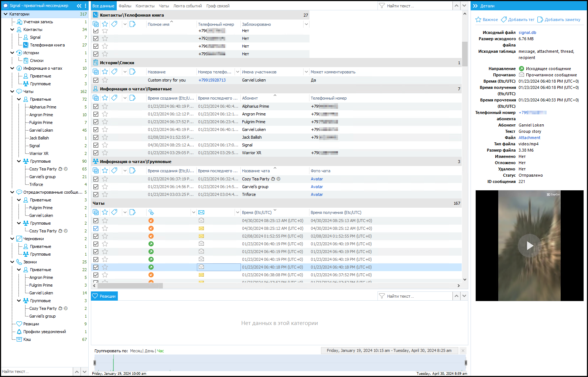This screenshot has width=588, height=377.
Task: Select the Кэш tree item
Action: click(27, 339)
